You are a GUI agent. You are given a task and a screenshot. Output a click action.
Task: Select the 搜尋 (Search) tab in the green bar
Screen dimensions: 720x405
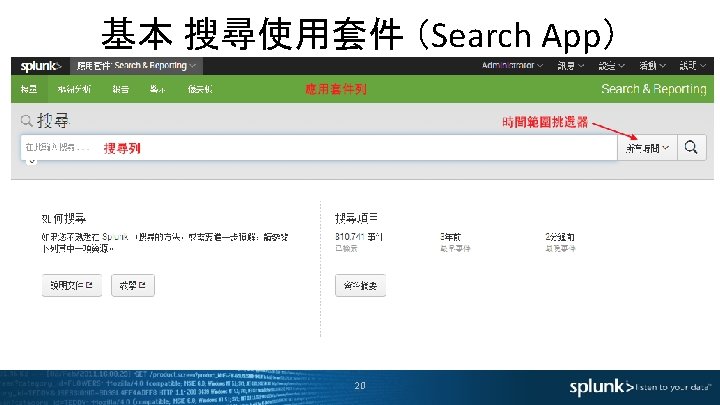(29, 89)
